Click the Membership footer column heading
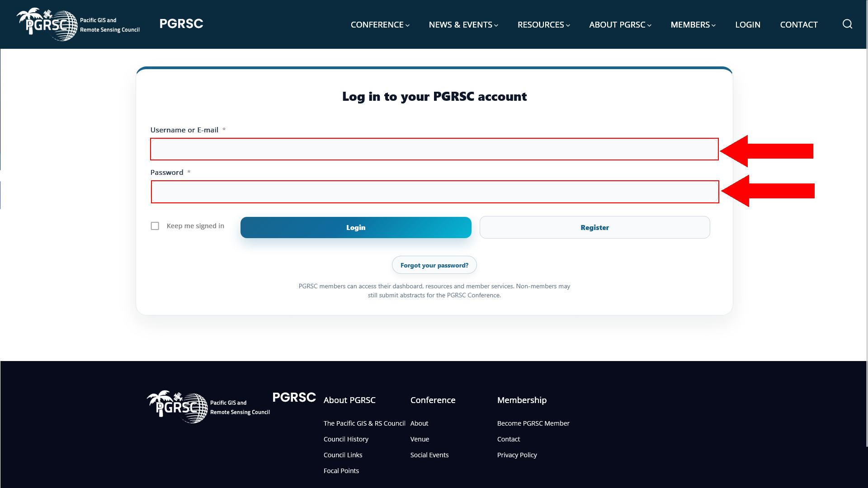 pyautogui.click(x=522, y=400)
